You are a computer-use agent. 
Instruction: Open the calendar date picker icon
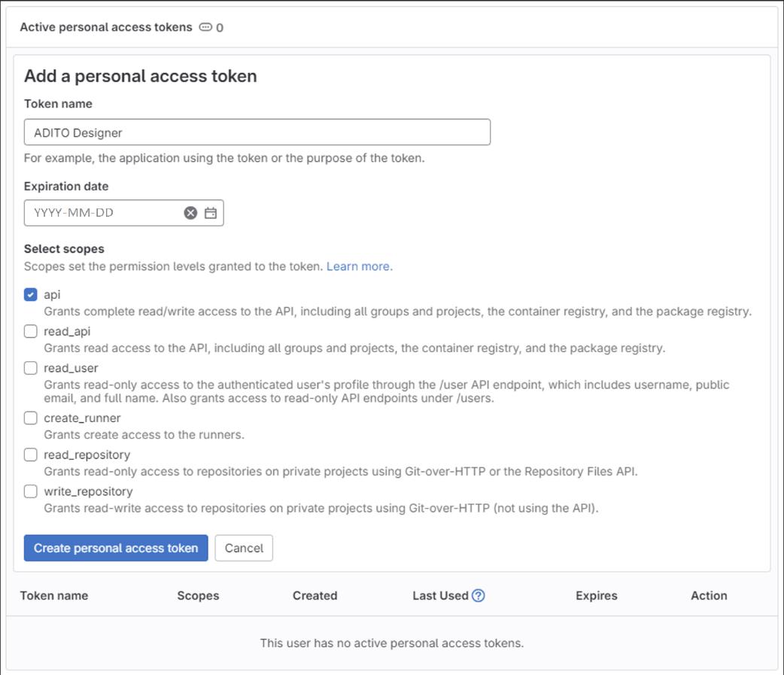(211, 213)
